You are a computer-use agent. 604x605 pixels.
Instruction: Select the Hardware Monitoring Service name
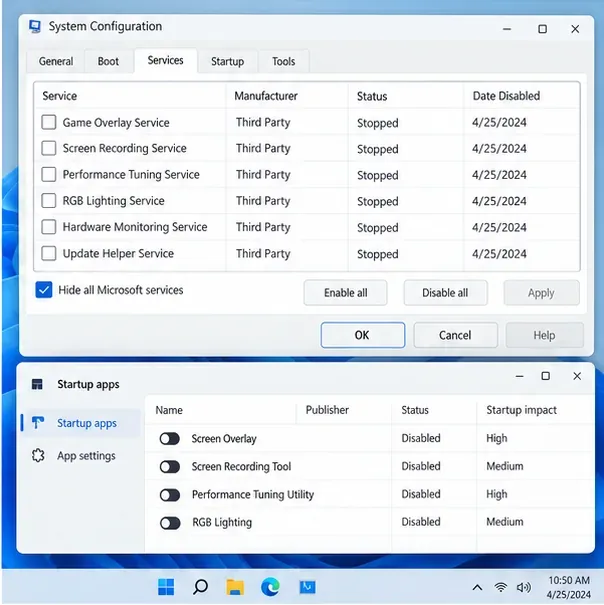(x=135, y=227)
